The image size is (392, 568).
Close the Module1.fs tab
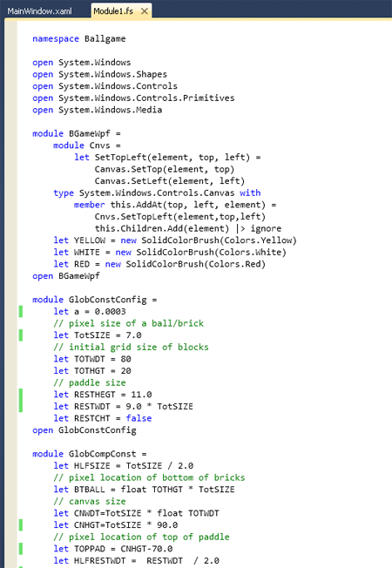tap(145, 11)
